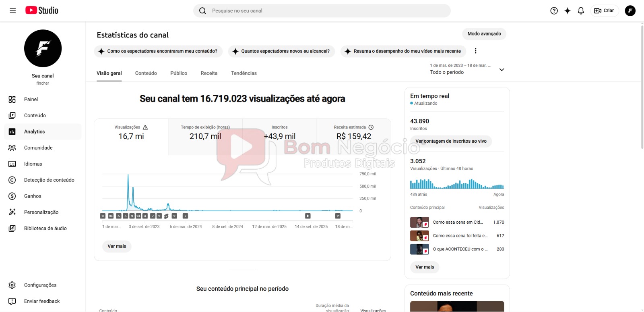
Task: Click the Modo avançado button
Action: (x=484, y=34)
